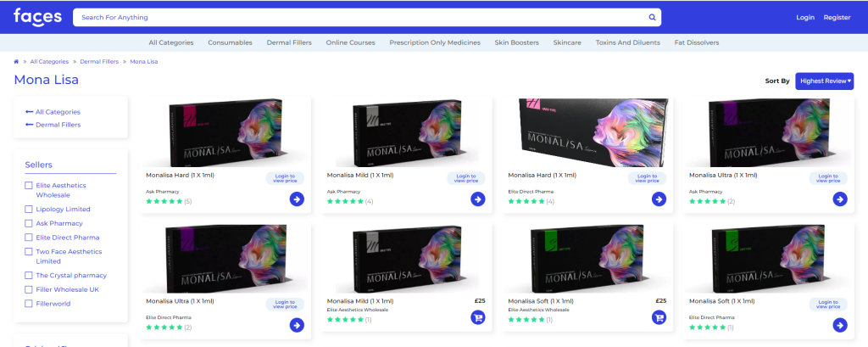868x347 pixels.
Task: Enable the Filler Wholesale UK filter
Action: 30,289
